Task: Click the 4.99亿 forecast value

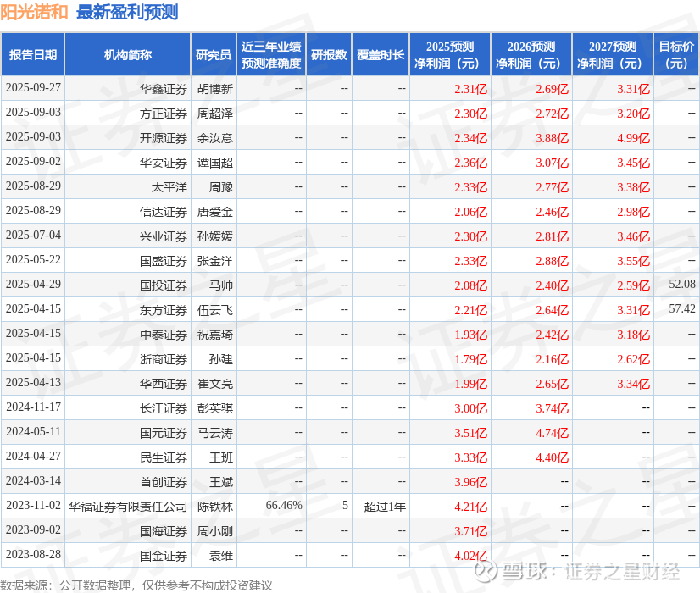Action: click(634, 138)
